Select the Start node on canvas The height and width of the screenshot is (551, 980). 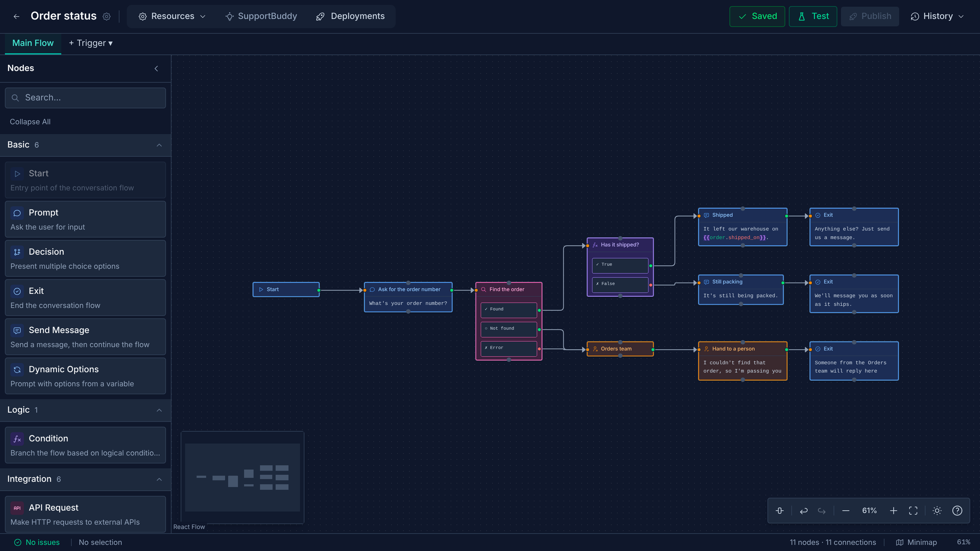(x=286, y=289)
